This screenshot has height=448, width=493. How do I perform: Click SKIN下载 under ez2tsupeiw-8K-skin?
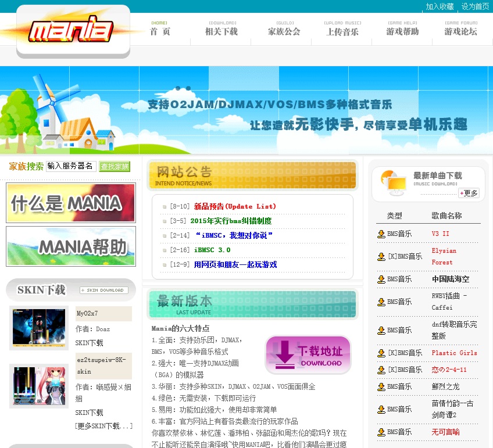click(90, 413)
